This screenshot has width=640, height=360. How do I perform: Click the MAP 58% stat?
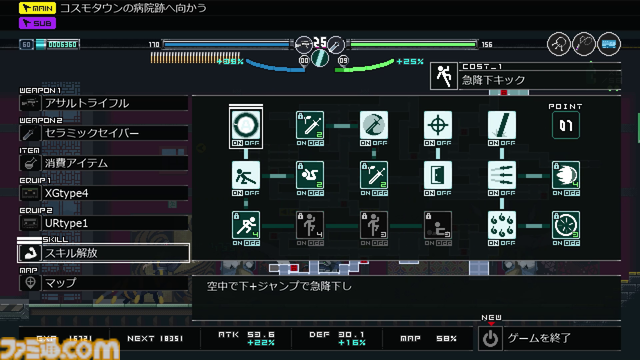click(428, 338)
